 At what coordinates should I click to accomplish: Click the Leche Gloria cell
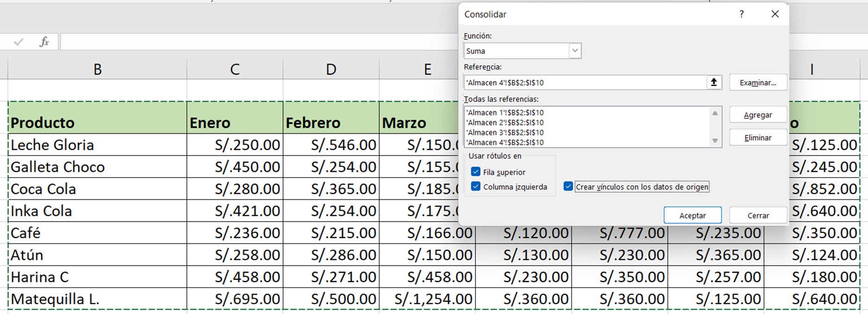[x=97, y=145]
